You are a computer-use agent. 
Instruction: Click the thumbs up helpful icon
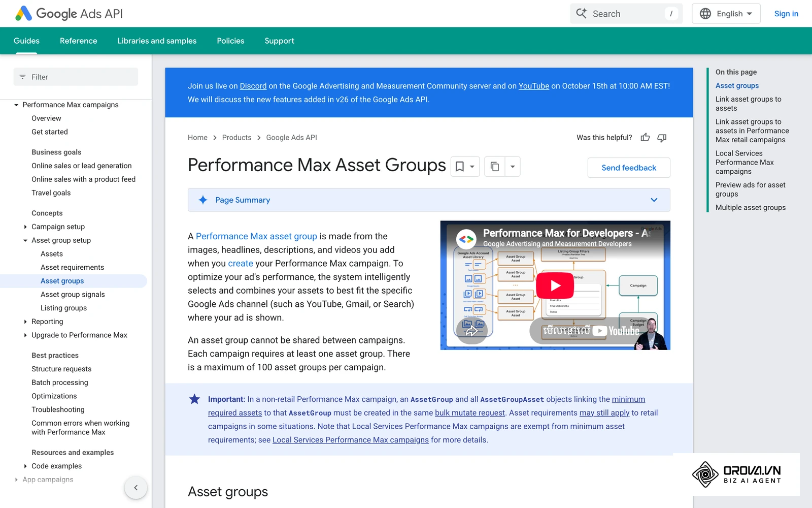click(x=645, y=138)
